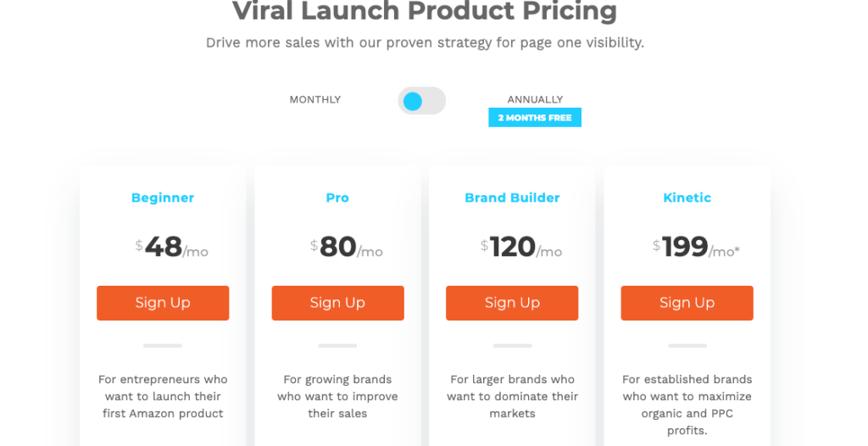Click the Viral Launch Product Pricing heading
This screenshot has width=868, height=446.
(x=425, y=12)
